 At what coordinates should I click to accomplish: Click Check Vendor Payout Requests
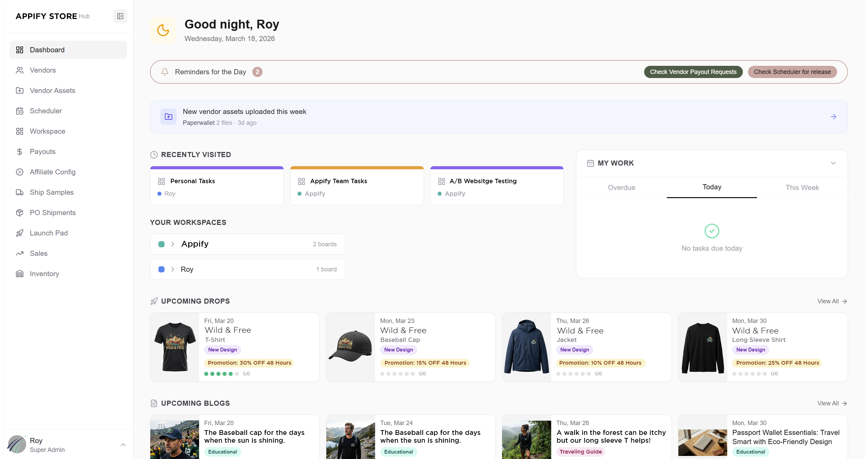(693, 72)
